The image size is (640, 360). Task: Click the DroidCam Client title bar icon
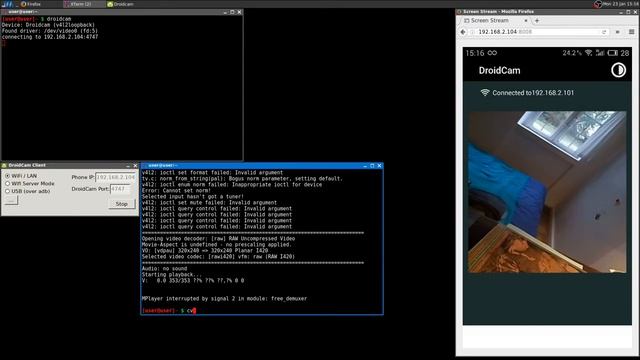(4, 165)
